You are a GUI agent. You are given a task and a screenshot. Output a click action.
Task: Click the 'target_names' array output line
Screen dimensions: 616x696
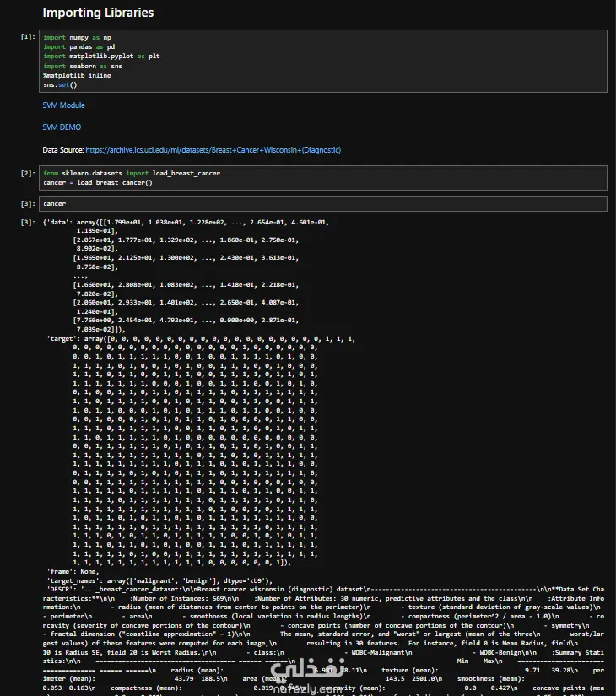click(159, 580)
